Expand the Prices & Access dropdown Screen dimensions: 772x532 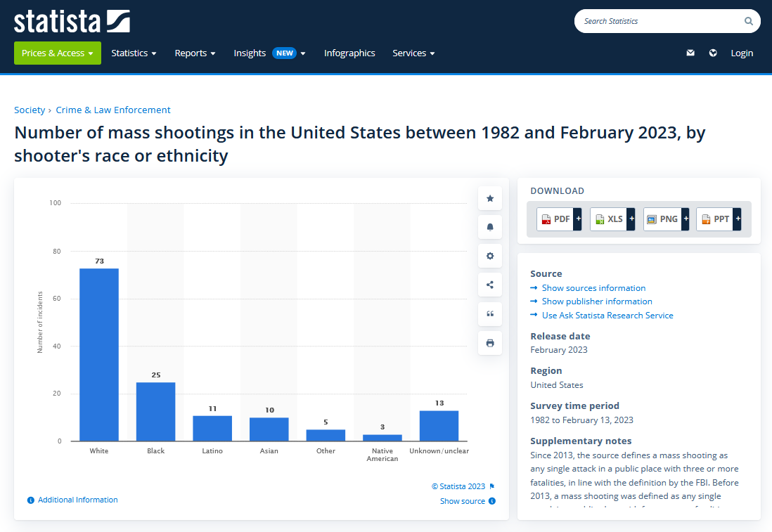pos(58,53)
